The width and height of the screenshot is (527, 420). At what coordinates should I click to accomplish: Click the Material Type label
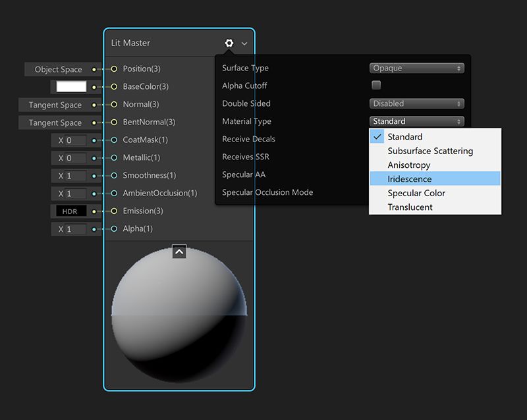pyautogui.click(x=246, y=121)
